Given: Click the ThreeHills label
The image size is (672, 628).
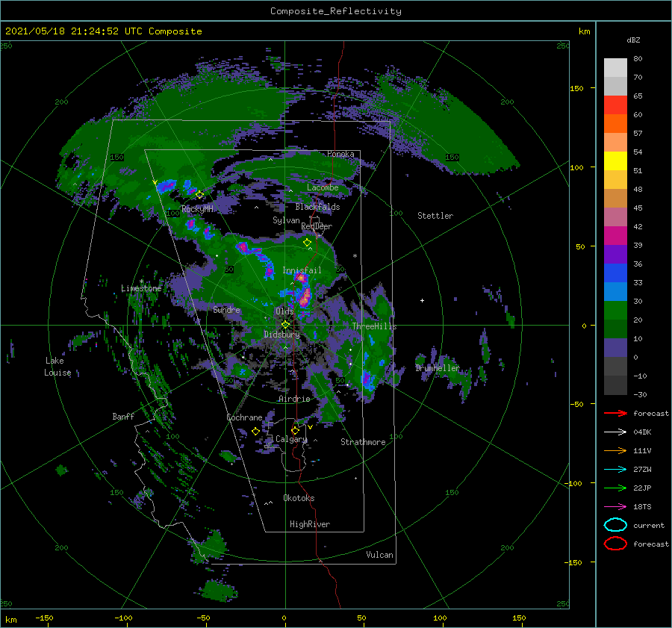Looking at the screenshot, I should tap(375, 326).
